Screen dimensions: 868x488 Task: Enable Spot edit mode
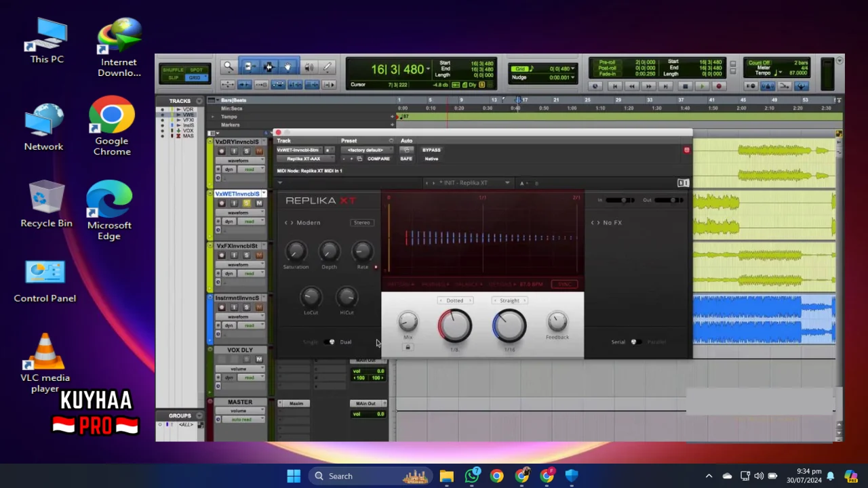tap(196, 70)
